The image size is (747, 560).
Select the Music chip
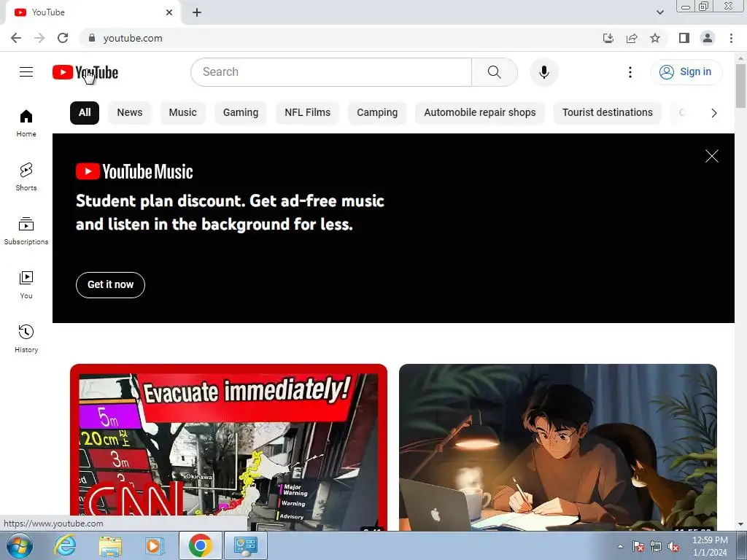pyautogui.click(x=182, y=113)
